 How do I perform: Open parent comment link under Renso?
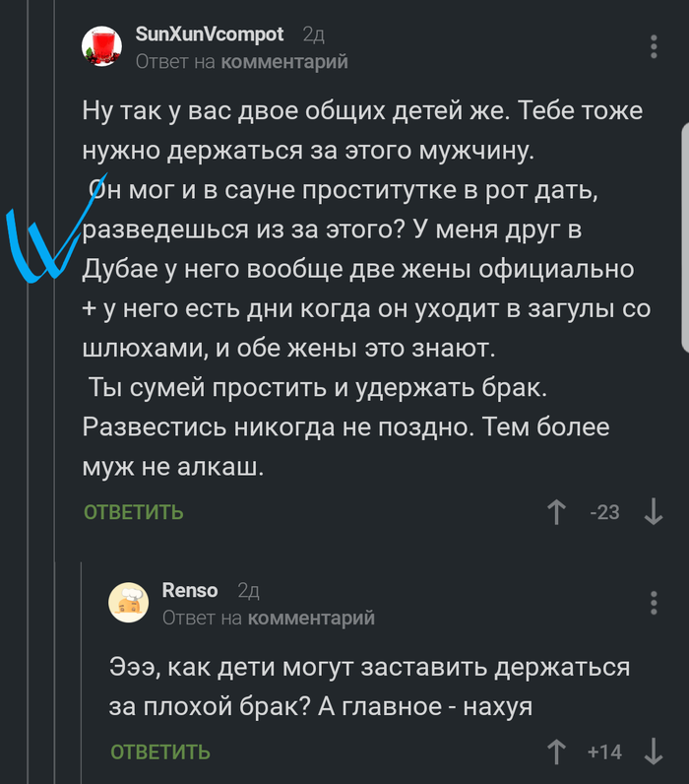tap(311, 619)
